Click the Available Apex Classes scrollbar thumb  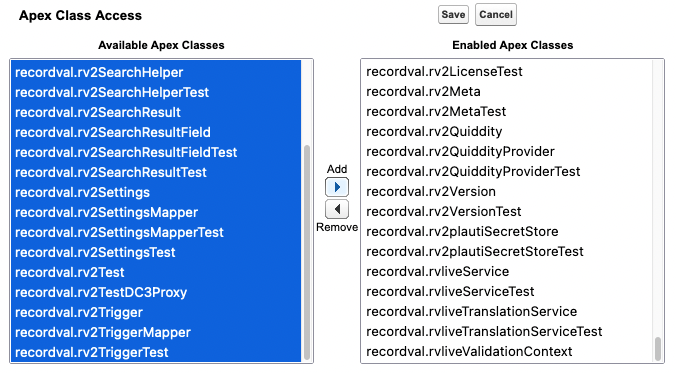(307, 252)
